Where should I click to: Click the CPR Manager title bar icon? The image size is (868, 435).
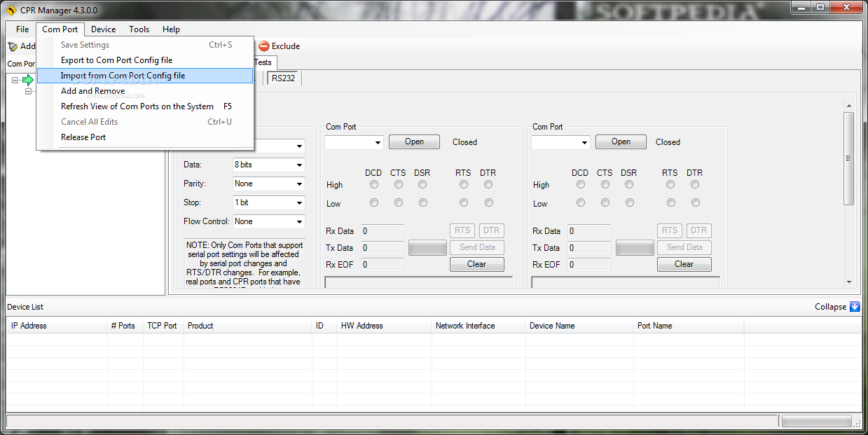10,11
